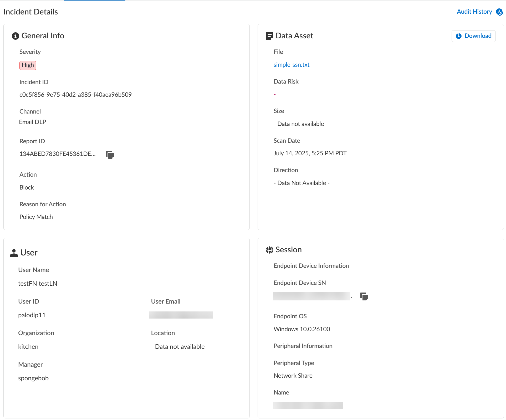Click the blurred Endpoint Device SN value
Screen dimensions: 506x420
[312, 296]
